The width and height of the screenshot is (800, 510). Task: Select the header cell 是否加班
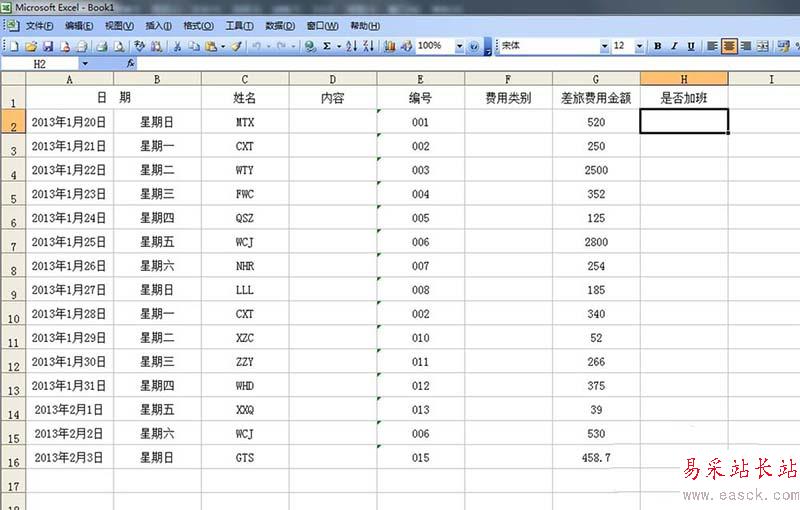[684, 97]
